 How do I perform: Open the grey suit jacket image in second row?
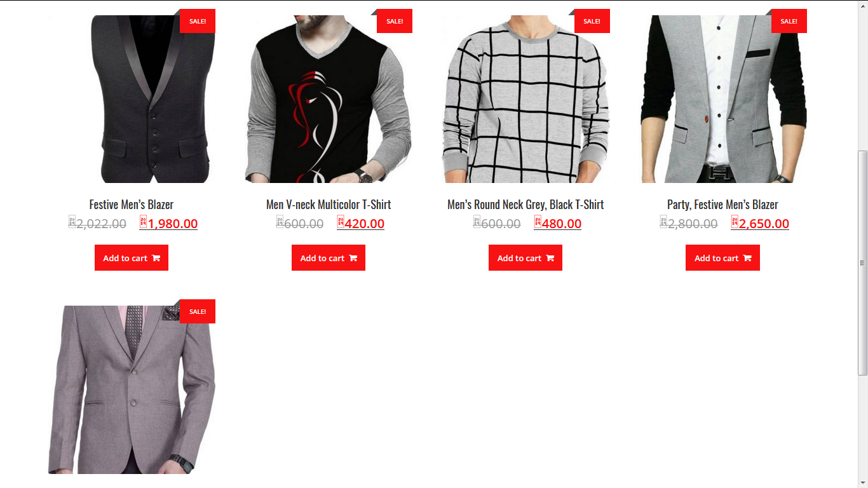tap(132, 390)
